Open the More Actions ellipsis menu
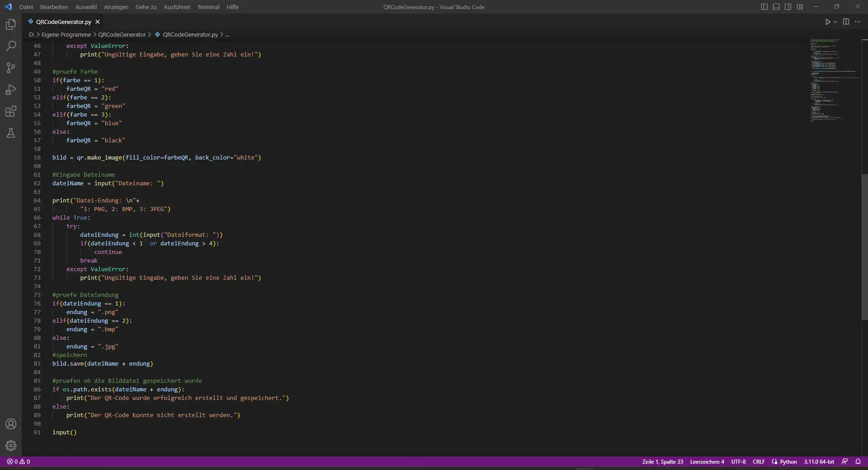The width and height of the screenshot is (868, 470). click(x=858, y=22)
